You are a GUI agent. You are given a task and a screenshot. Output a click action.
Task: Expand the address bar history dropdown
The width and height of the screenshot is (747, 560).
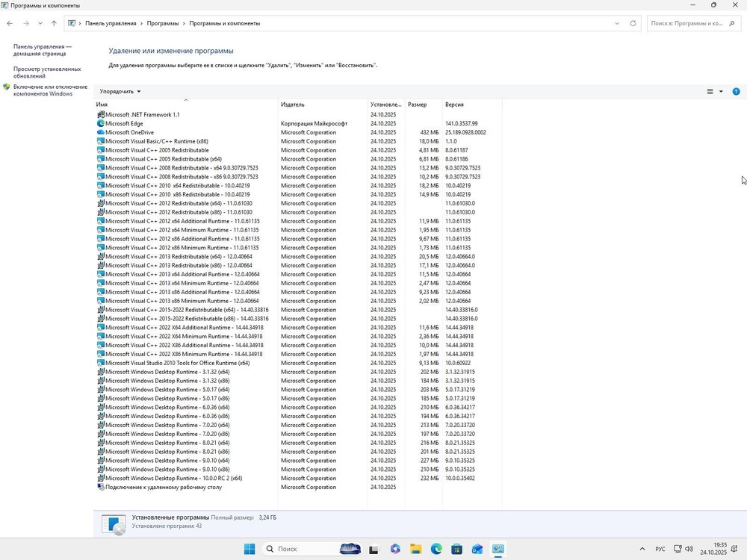point(617,23)
